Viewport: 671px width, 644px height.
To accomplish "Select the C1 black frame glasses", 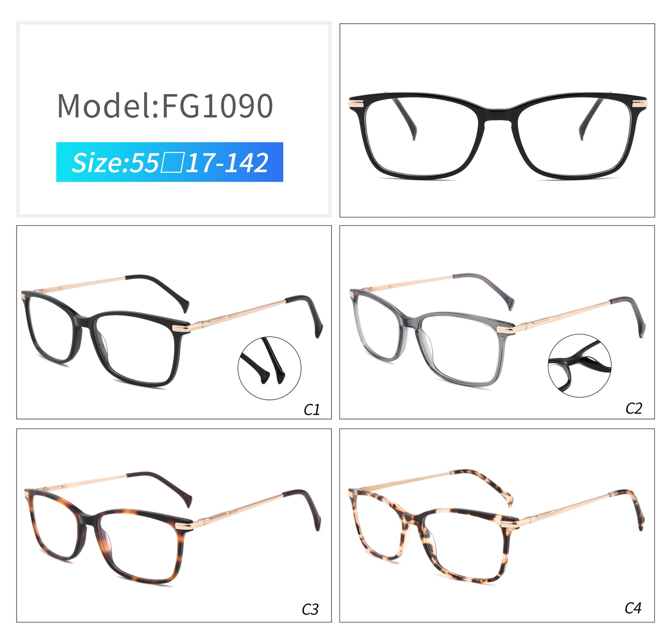I will click(172, 330).
